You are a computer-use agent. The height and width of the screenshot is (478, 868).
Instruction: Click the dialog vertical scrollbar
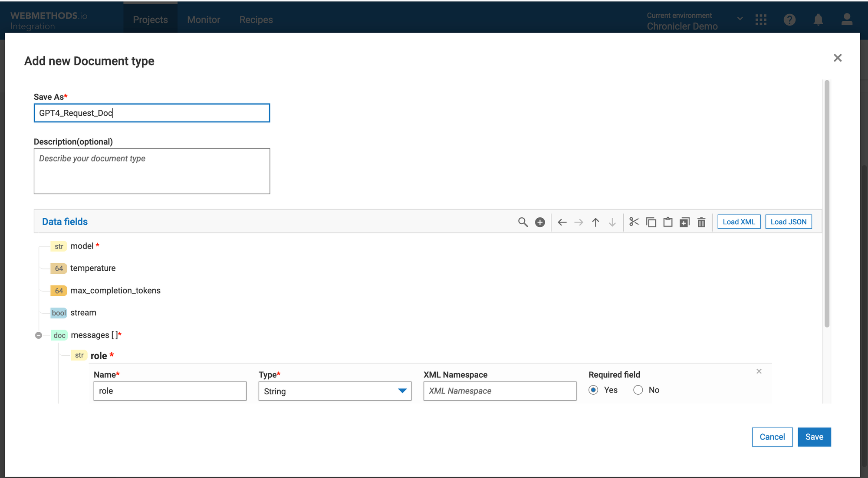tap(827, 204)
